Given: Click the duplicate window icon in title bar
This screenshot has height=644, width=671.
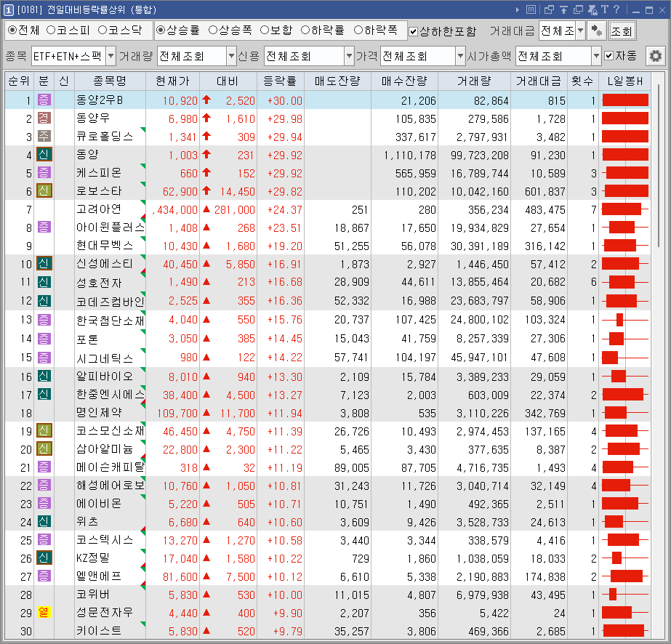Looking at the screenshot, I should 579,9.
